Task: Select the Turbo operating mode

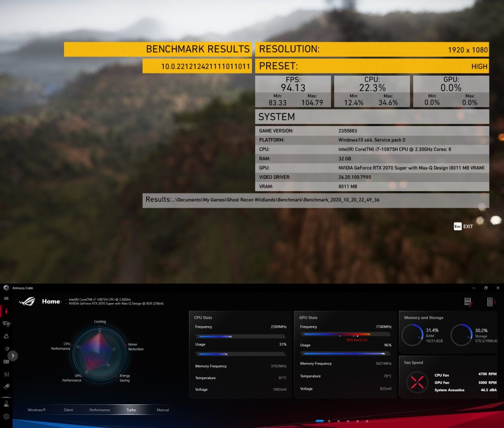Action: pos(131,410)
